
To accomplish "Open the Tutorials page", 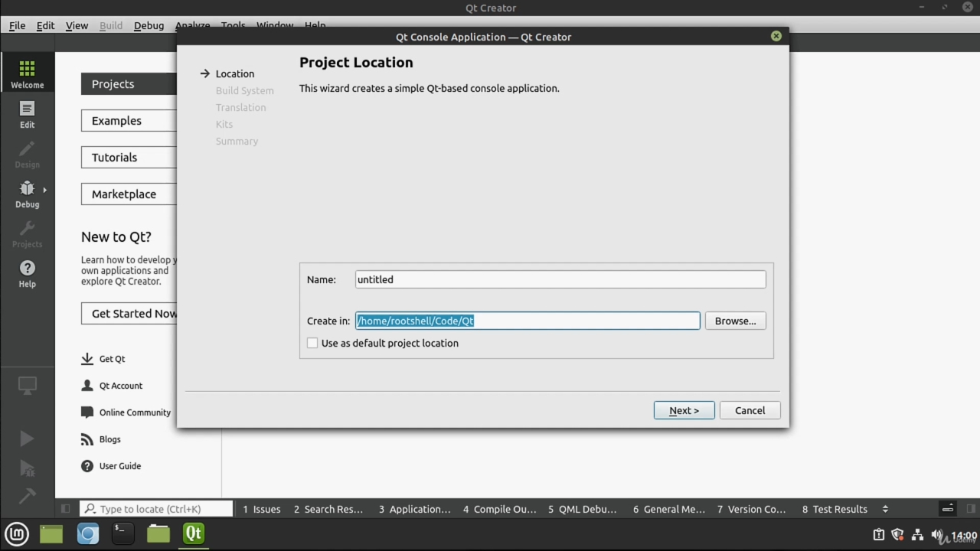I will [x=129, y=158].
